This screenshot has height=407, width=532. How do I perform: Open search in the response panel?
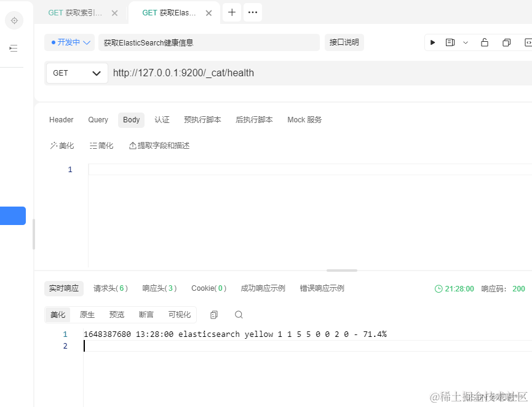(x=238, y=314)
